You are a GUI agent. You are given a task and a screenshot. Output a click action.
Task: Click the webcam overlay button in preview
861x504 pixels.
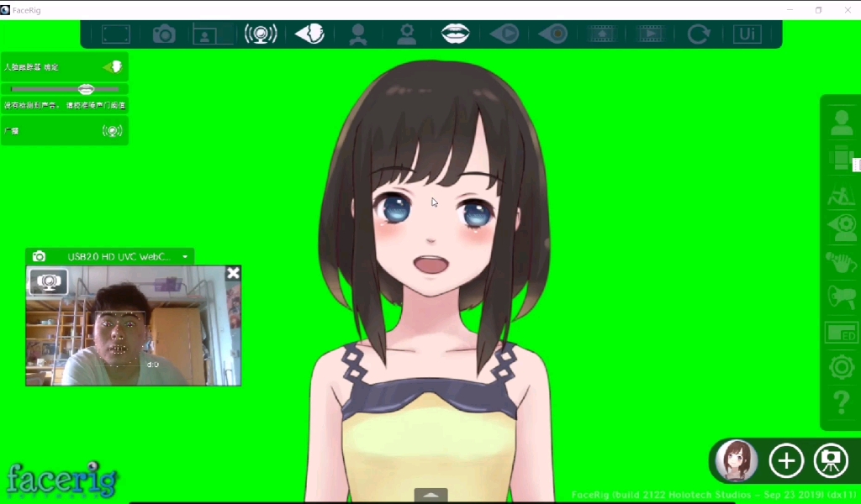pyautogui.click(x=48, y=282)
